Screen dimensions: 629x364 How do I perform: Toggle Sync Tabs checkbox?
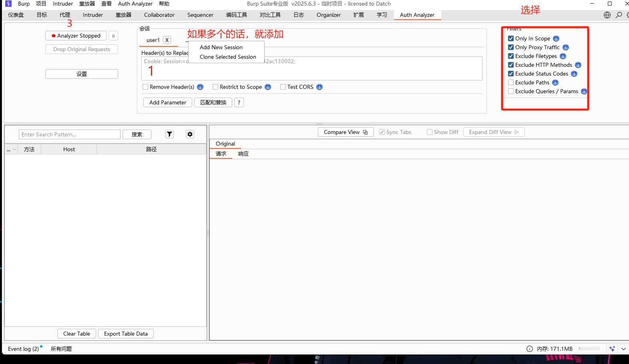(x=382, y=132)
